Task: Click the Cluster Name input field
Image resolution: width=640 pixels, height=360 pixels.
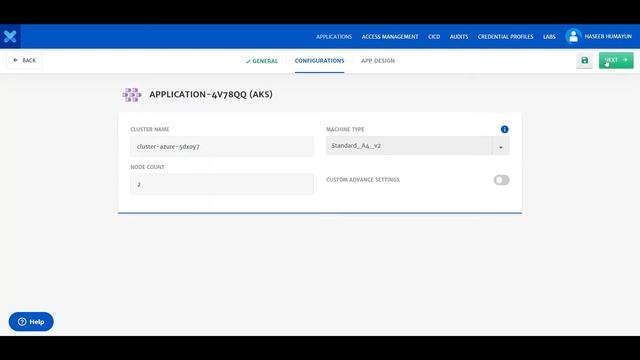Action: coord(222,147)
